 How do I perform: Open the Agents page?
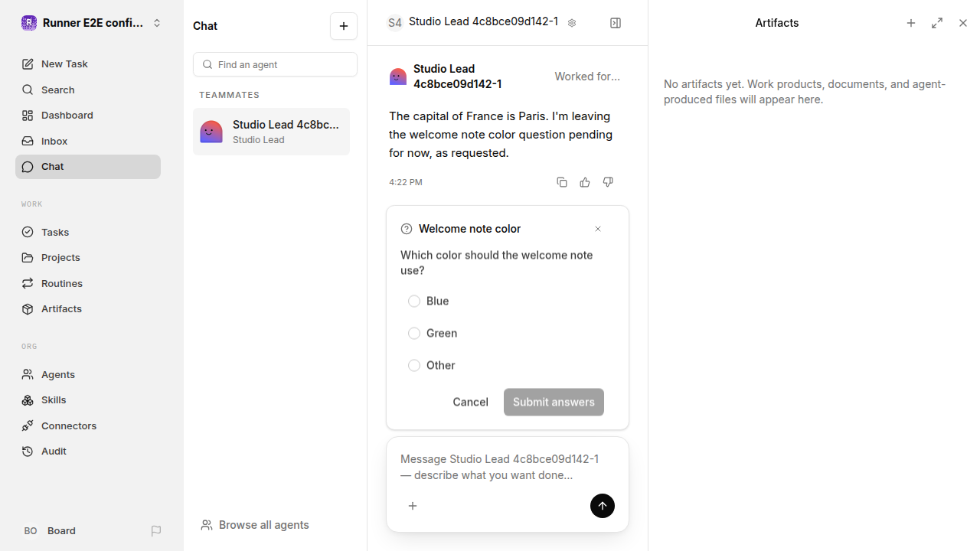point(88,374)
